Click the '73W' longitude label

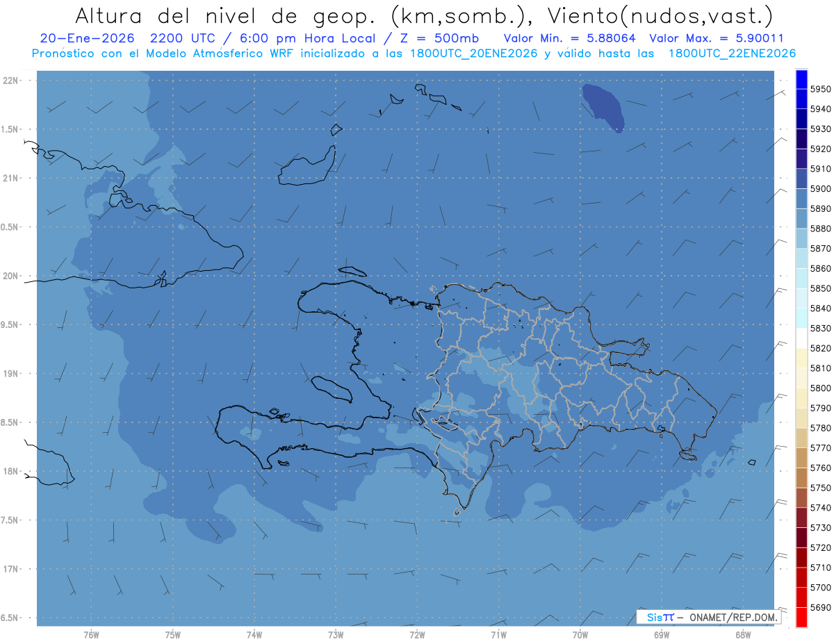(336, 636)
